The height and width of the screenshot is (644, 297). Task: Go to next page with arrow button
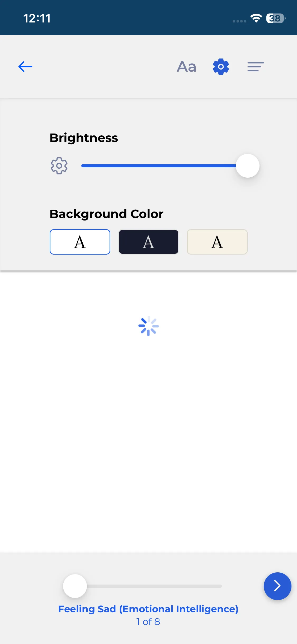(277, 586)
